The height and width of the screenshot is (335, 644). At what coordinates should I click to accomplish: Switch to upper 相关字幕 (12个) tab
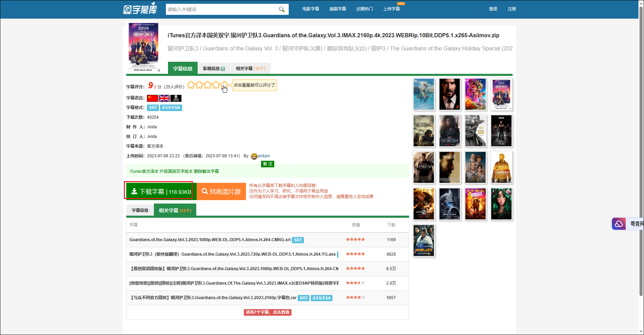pyautogui.click(x=250, y=69)
